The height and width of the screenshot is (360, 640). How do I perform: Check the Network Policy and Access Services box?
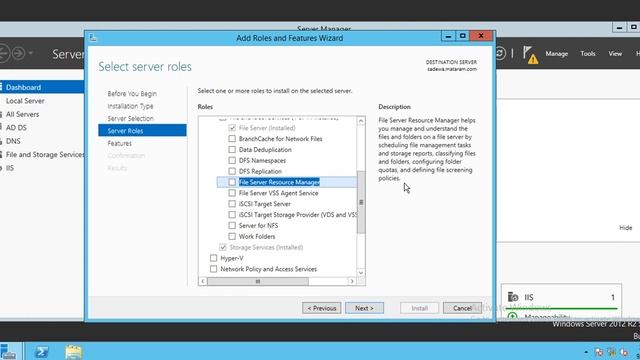[213, 269]
